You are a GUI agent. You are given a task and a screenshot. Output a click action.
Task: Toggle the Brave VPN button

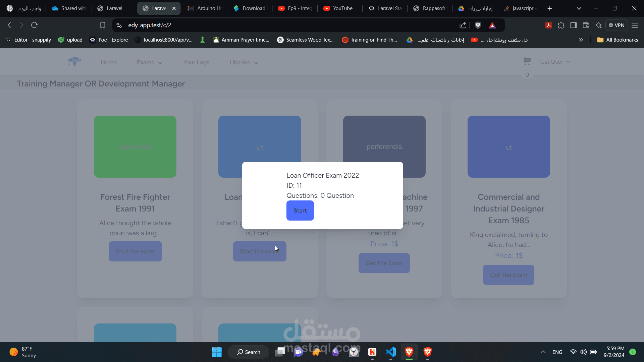[616, 25]
